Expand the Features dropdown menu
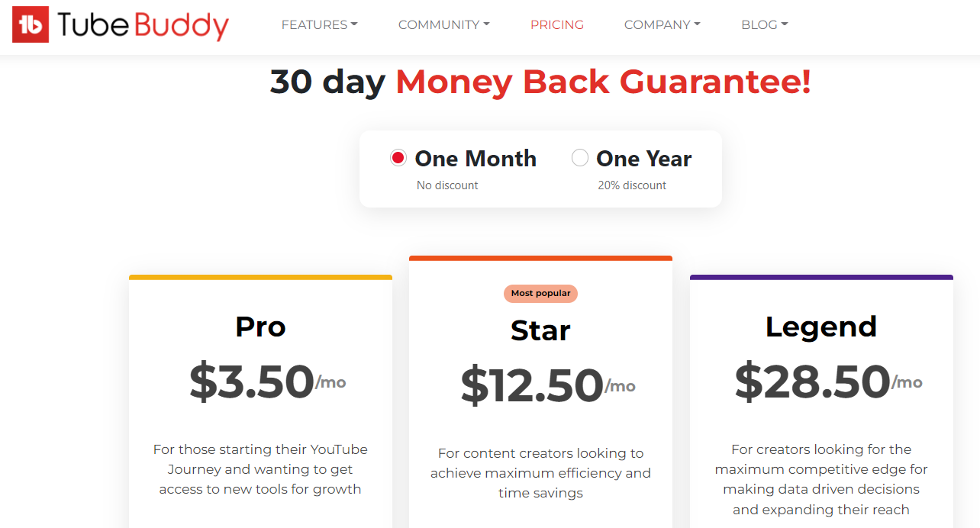 tap(319, 24)
